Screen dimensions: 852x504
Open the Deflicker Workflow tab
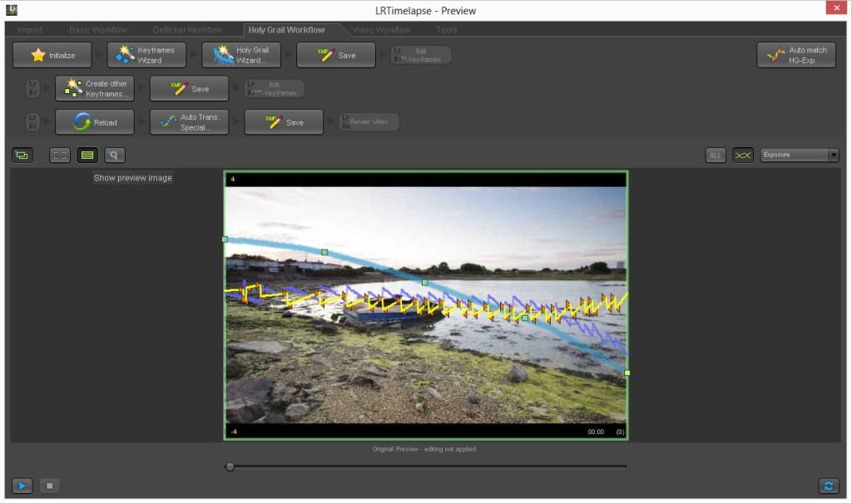point(187,30)
